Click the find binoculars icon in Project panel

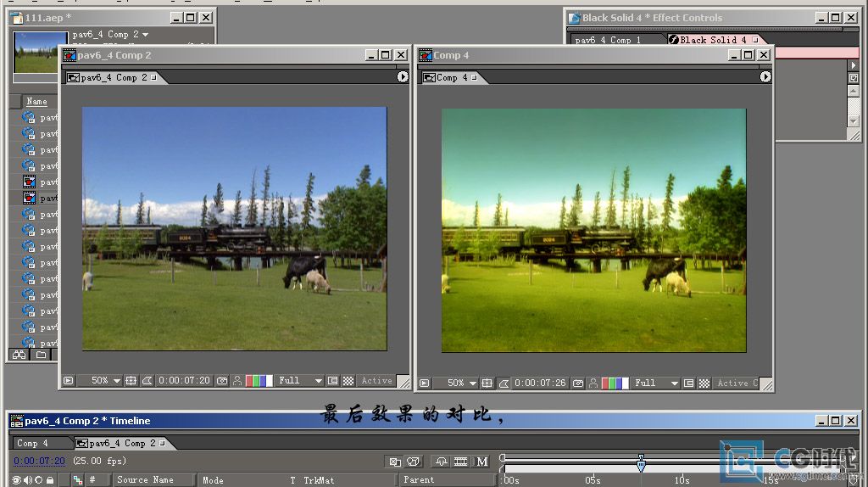(19, 355)
